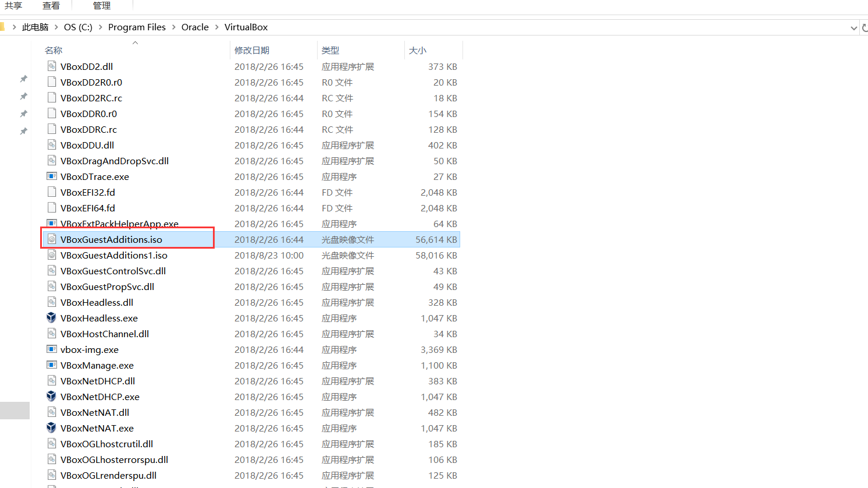Navigate to Oracle in the breadcrumb
The height and width of the screenshot is (488, 868).
pyautogui.click(x=195, y=27)
